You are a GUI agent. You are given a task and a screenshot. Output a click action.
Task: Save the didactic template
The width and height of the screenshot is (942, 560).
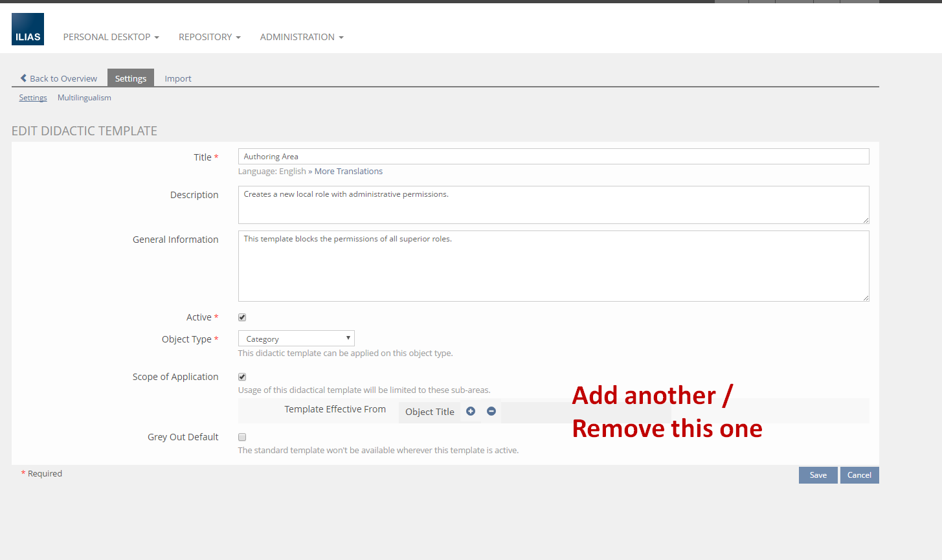click(818, 475)
